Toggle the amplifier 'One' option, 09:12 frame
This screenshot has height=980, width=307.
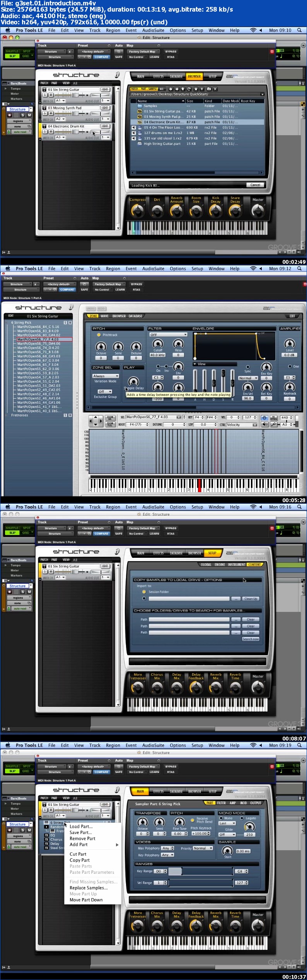pyautogui.click(x=290, y=366)
